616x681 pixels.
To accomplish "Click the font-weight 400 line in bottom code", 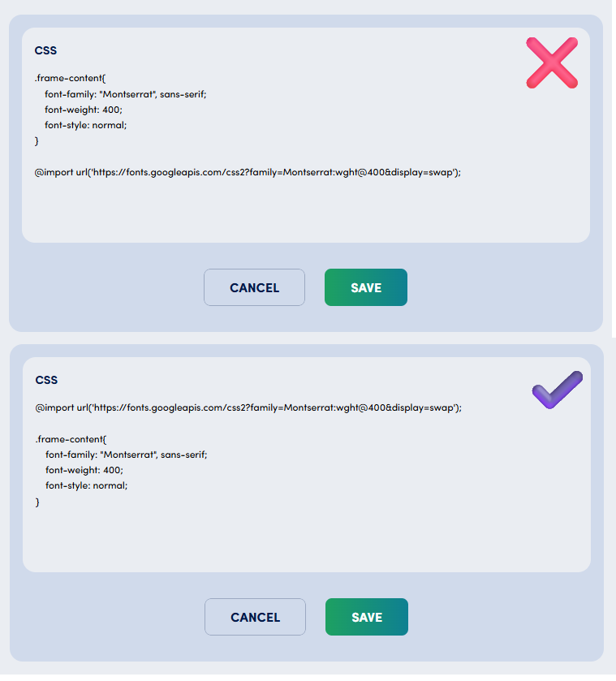I will (x=84, y=470).
